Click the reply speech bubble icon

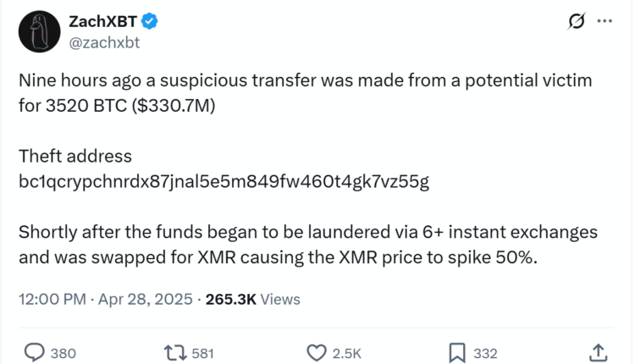[35, 352]
